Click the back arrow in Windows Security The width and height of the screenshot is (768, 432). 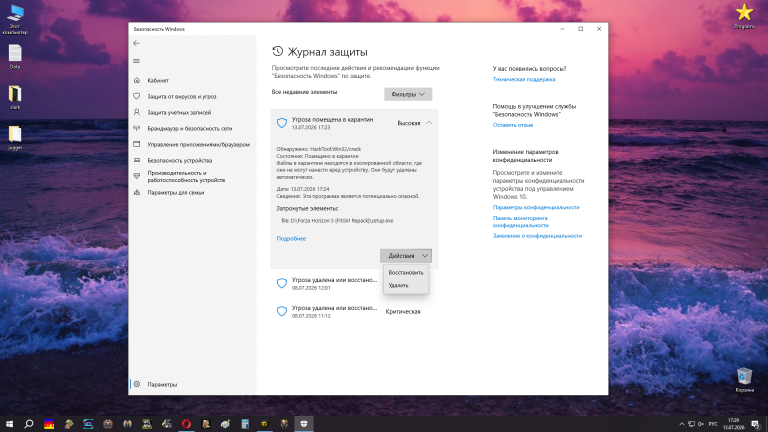136,43
